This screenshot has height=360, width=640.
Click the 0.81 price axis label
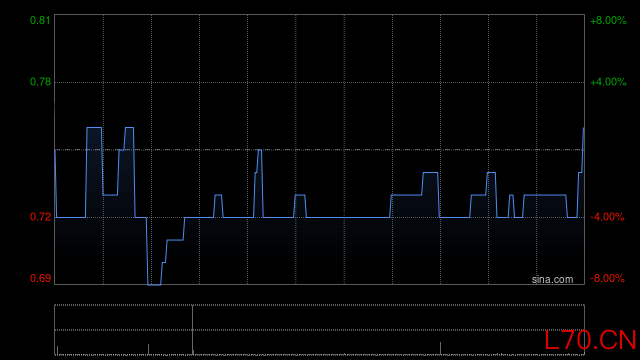point(40,20)
